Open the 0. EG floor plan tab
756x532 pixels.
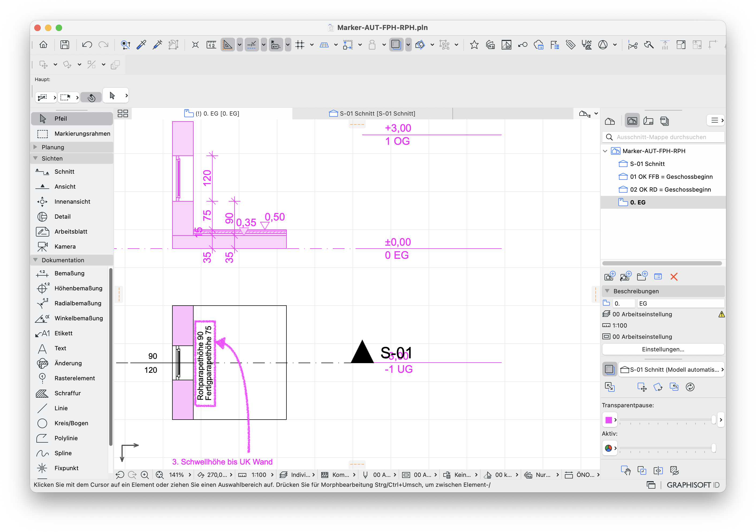212,113
